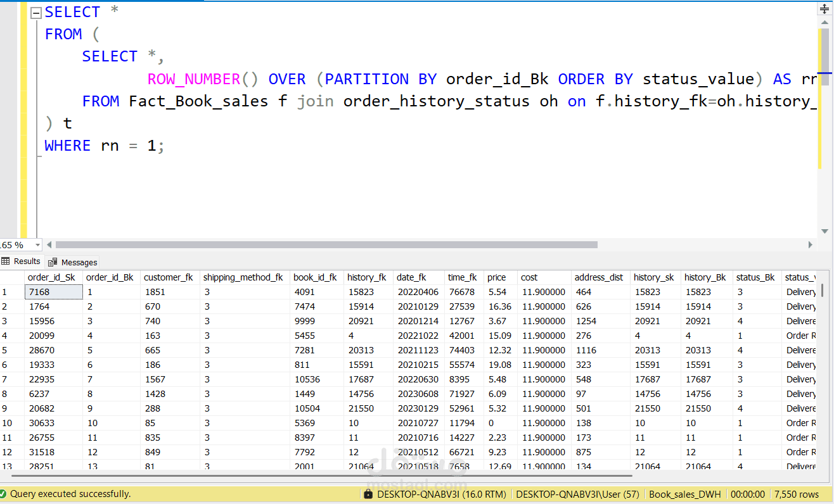Select the status_Bk column header
Screen dimensions: 834x504
(755, 277)
